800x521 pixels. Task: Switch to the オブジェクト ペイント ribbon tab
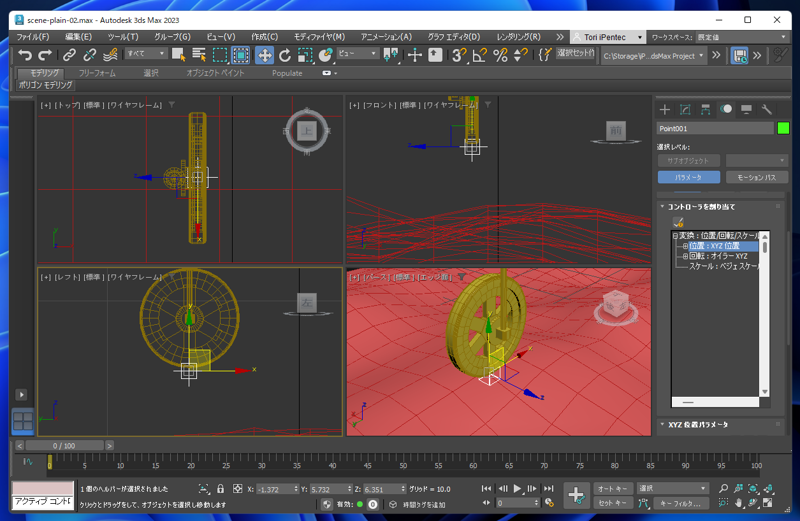[215, 73]
